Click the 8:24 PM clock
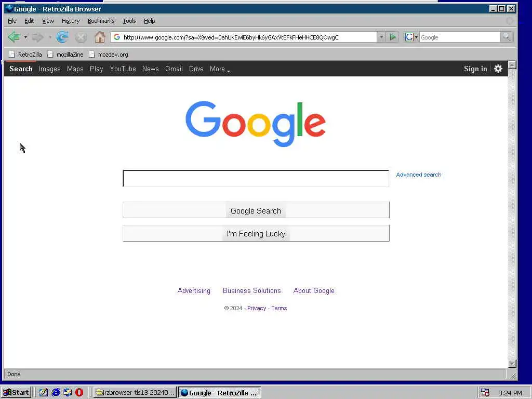Image resolution: width=532 pixels, height=399 pixels. 510,393
